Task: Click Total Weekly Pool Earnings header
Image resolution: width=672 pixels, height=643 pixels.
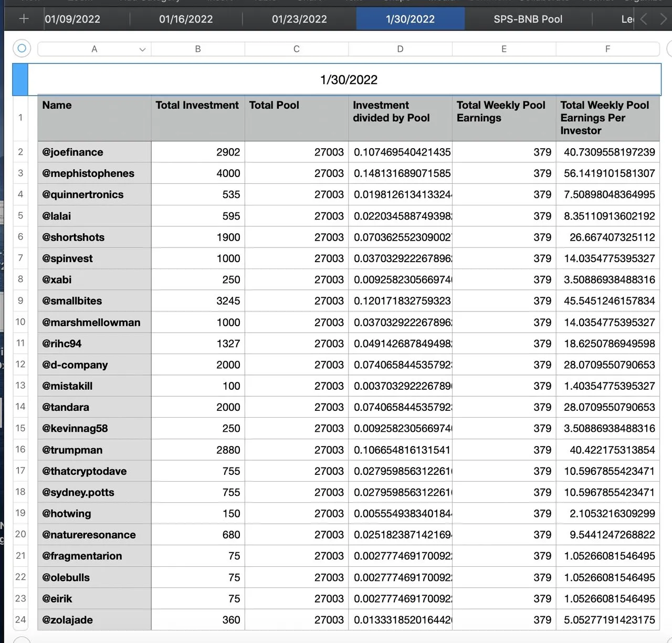Action: pos(504,118)
